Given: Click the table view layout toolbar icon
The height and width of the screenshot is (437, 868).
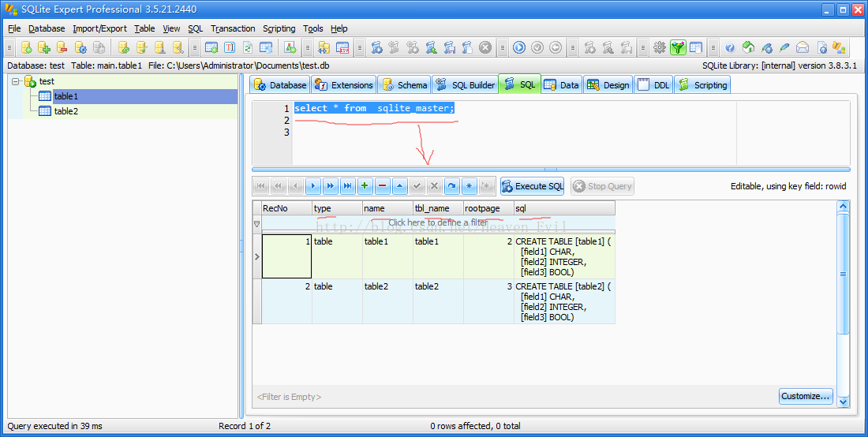Looking at the screenshot, I should point(696,47).
